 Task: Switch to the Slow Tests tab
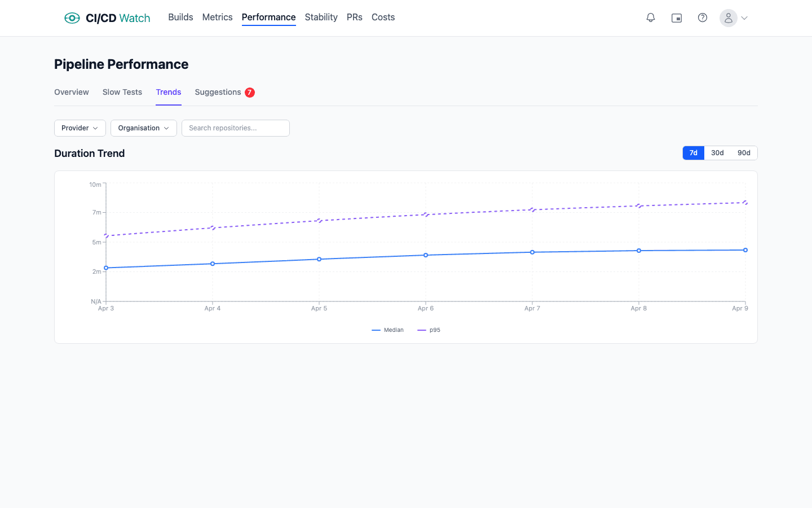point(122,92)
